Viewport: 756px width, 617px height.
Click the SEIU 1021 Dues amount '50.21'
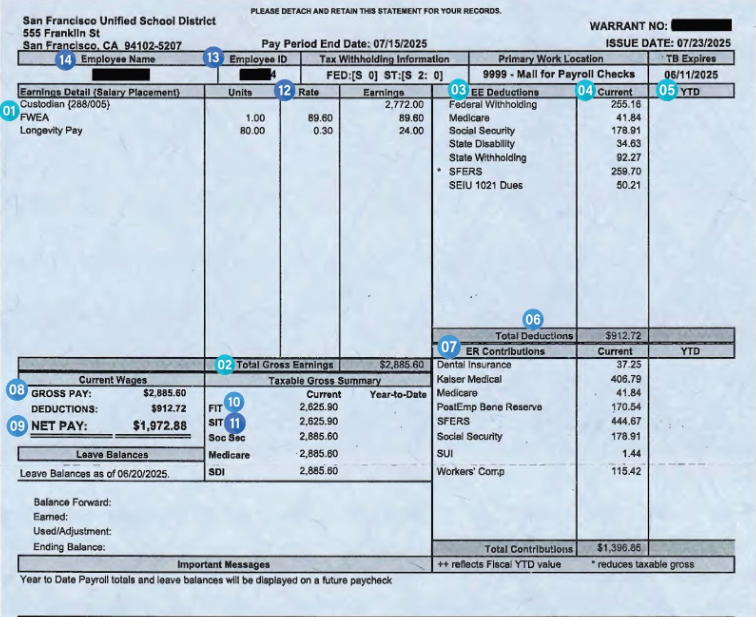click(628, 185)
